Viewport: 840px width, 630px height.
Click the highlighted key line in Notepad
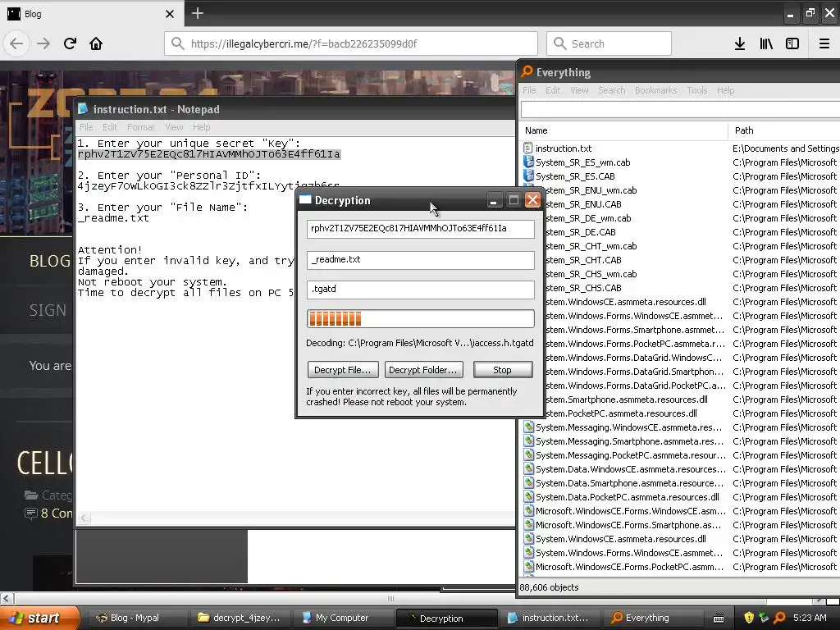209,154
